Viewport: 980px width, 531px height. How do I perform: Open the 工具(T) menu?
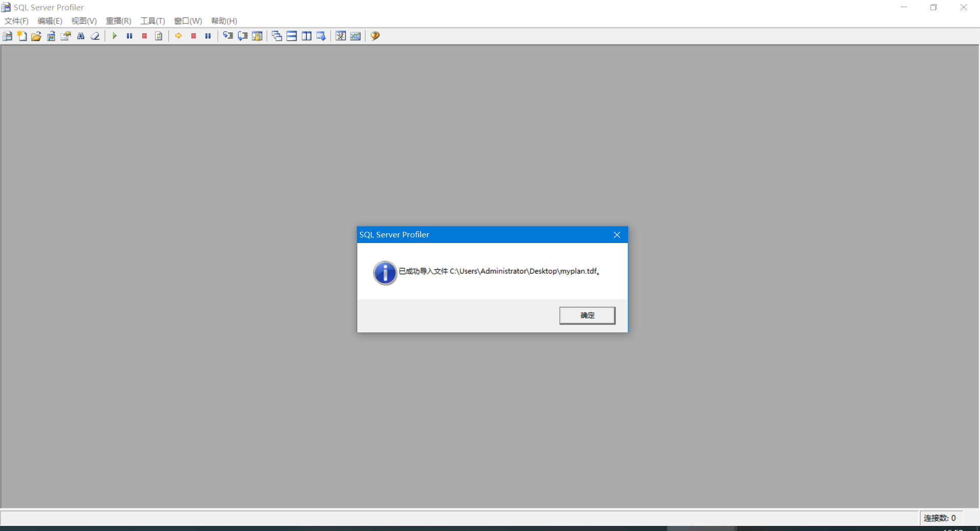click(153, 21)
